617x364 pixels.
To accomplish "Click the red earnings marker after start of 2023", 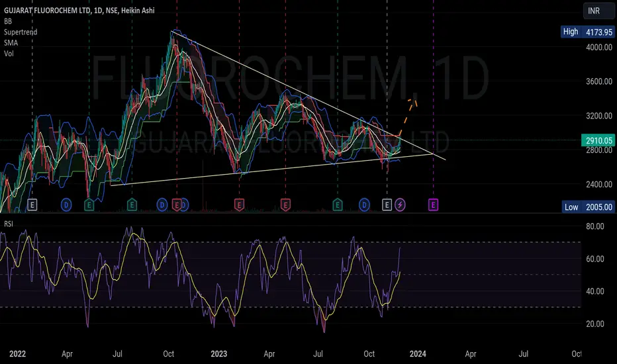I will [x=239, y=205].
